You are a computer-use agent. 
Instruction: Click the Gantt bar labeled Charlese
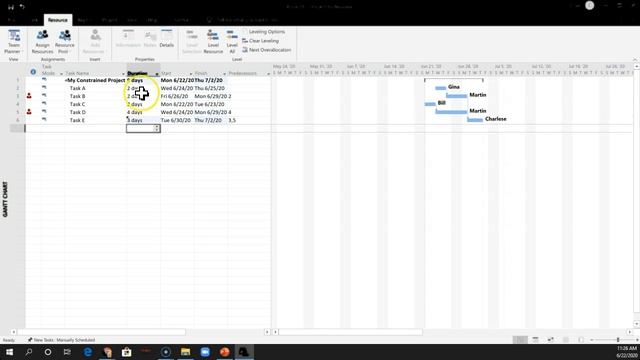coord(475,120)
